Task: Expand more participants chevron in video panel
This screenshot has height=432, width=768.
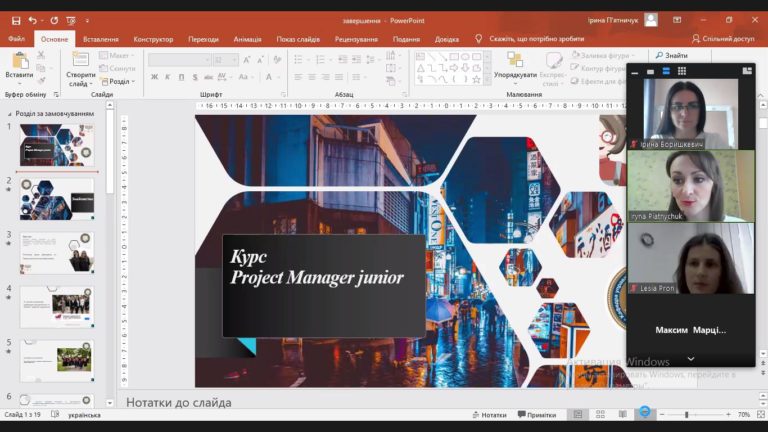Action: (x=691, y=359)
